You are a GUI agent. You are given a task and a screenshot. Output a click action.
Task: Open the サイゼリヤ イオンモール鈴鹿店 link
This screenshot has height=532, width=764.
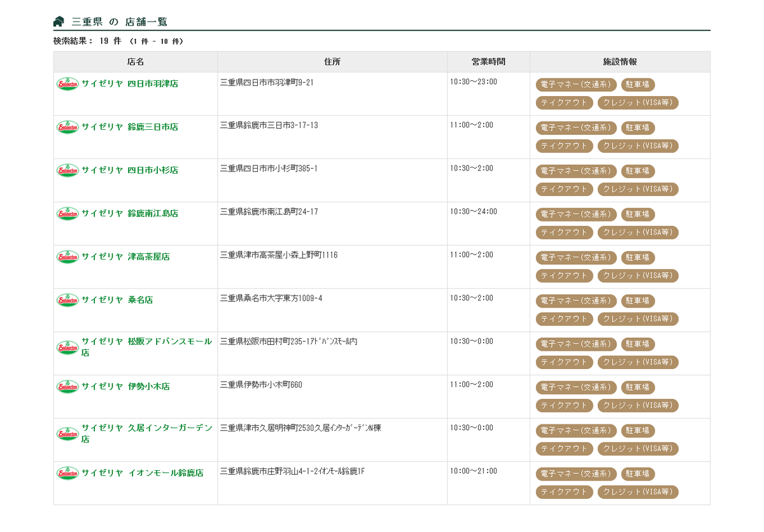point(143,473)
